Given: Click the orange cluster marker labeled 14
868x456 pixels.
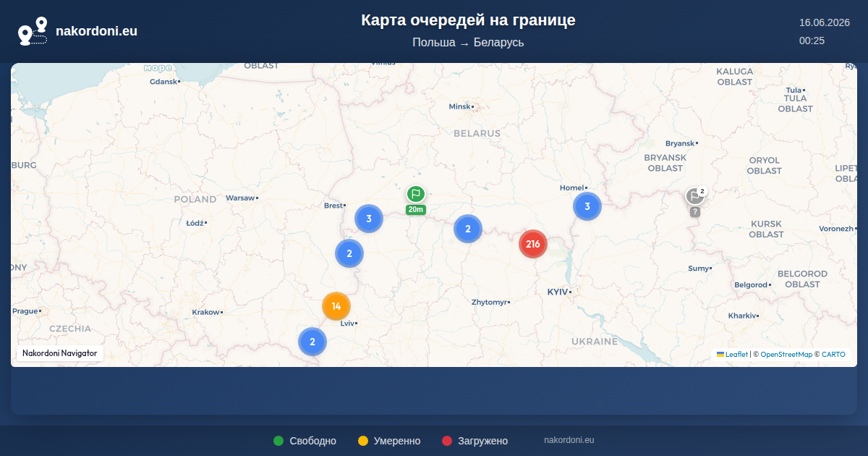Looking at the screenshot, I should 336,306.
